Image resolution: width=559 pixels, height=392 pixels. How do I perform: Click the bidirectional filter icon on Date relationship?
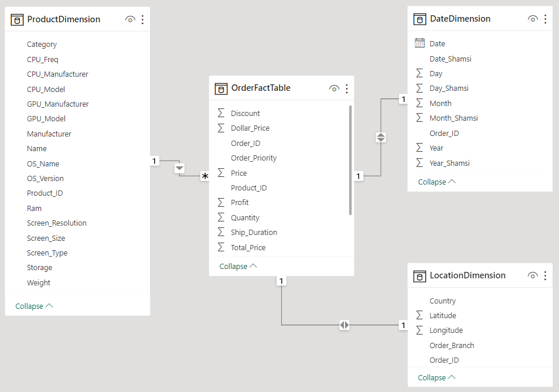point(381,137)
